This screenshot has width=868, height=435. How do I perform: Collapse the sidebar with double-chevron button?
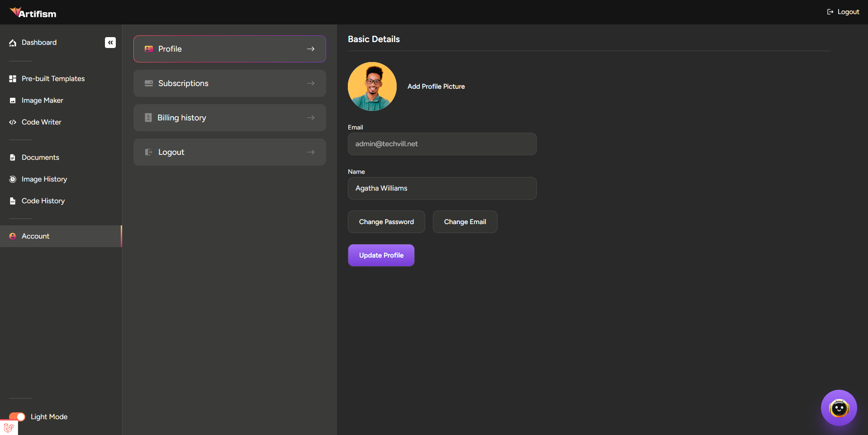tap(110, 43)
